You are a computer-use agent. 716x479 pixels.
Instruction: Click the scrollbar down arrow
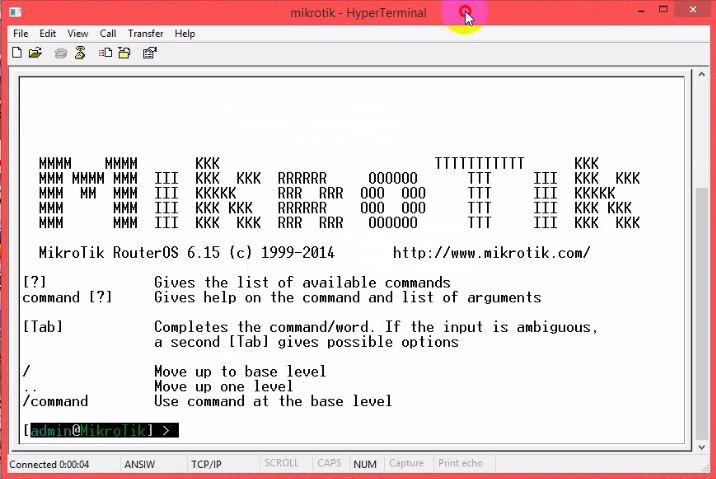(x=702, y=447)
